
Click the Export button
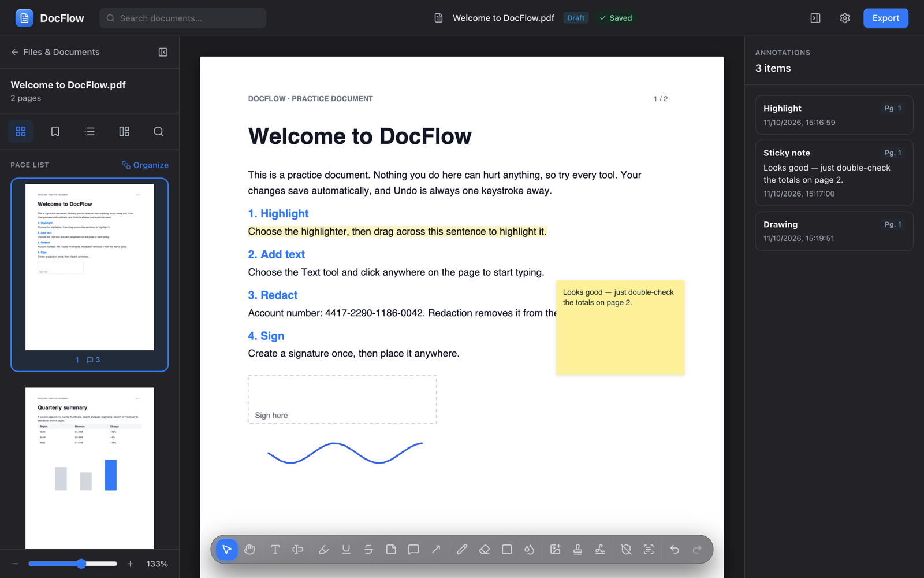pos(885,18)
